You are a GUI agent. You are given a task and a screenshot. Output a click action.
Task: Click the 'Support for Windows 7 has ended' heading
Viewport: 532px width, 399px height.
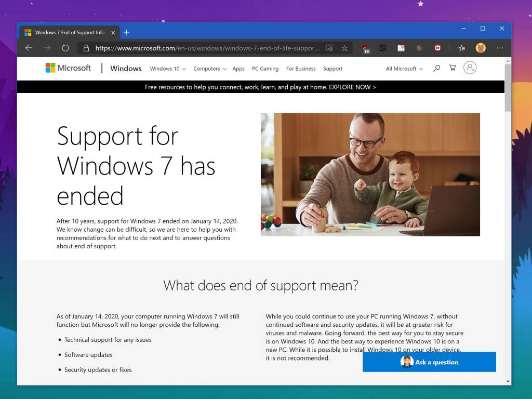[x=136, y=166]
